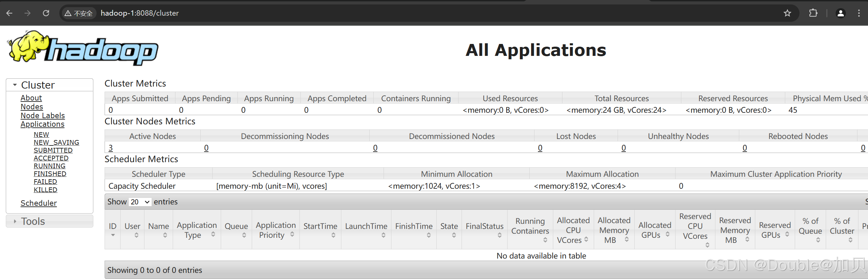Sort by Allocated CPU VCores column

click(x=573, y=229)
